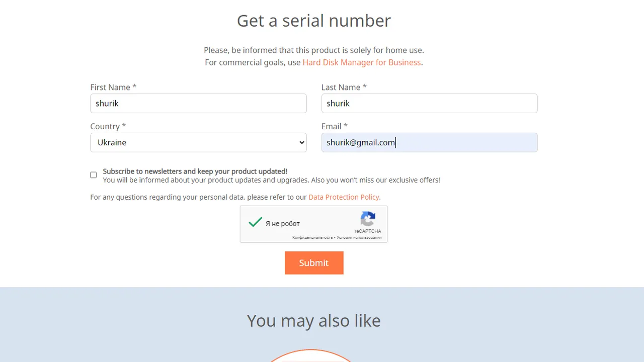Click the Email field containing shurik@gmail.com

coord(429,142)
